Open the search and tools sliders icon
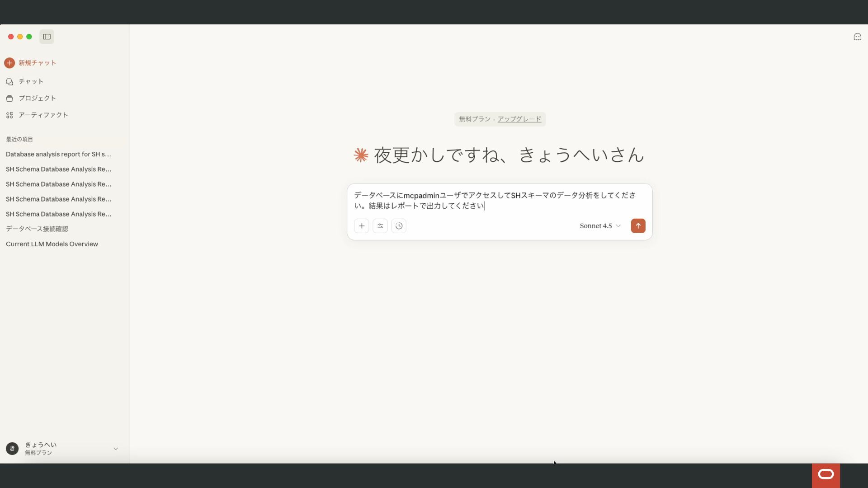The height and width of the screenshot is (488, 868). click(x=380, y=226)
